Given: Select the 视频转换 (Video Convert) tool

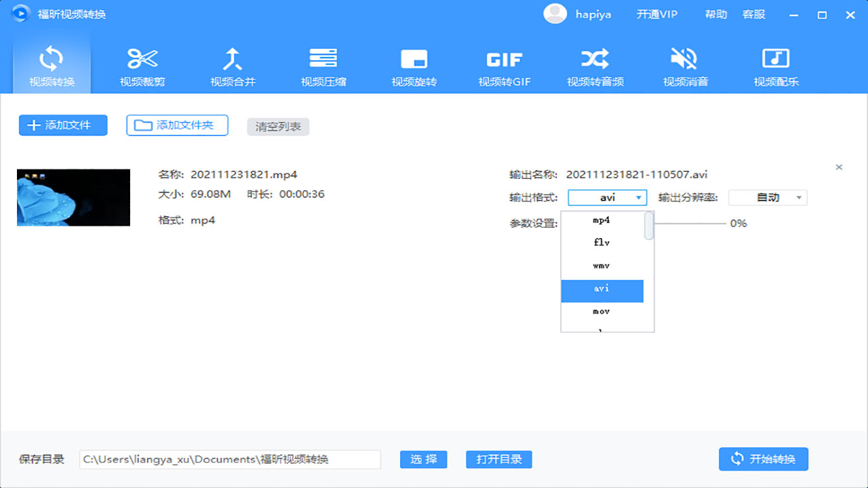Looking at the screenshot, I should click(51, 64).
